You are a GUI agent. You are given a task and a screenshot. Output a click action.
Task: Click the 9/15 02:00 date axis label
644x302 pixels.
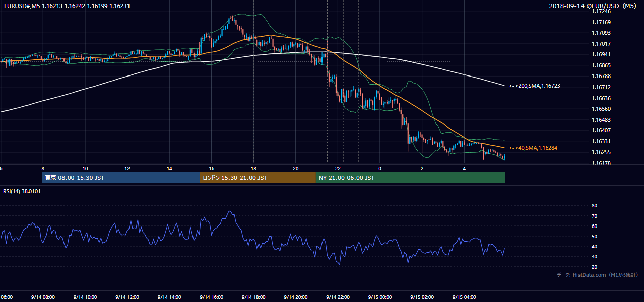(x=422, y=297)
